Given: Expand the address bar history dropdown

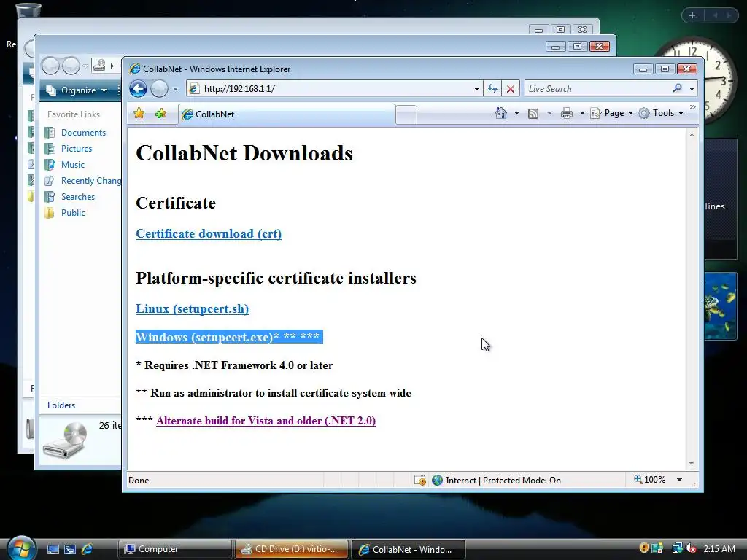Looking at the screenshot, I should (476, 89).
